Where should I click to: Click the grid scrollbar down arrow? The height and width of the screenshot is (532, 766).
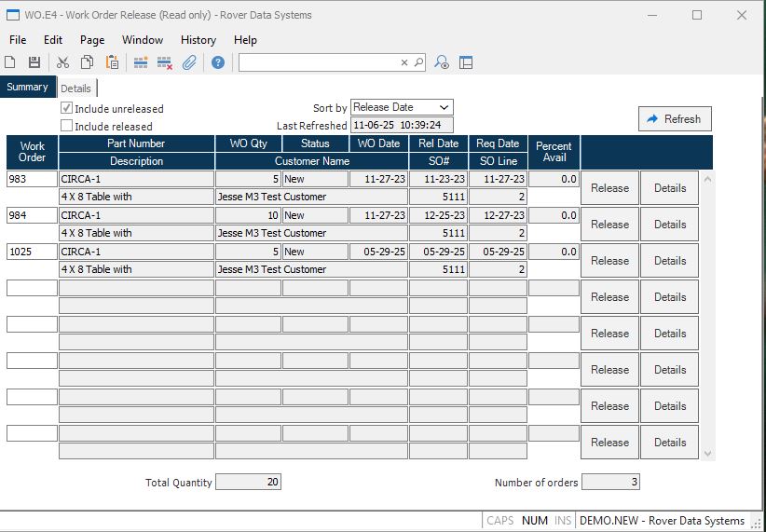[707, 454]
